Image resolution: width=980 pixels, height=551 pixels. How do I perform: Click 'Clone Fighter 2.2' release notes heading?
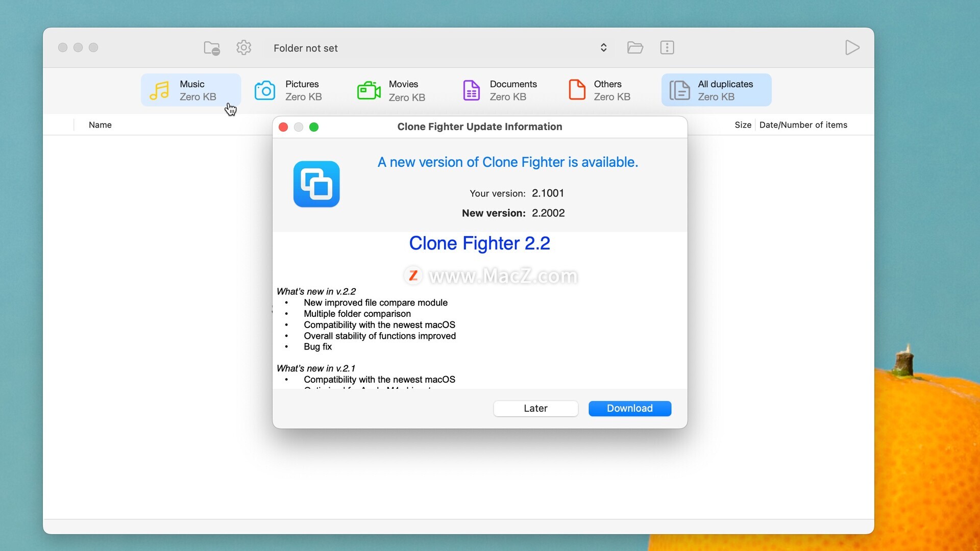click(479, 243)
